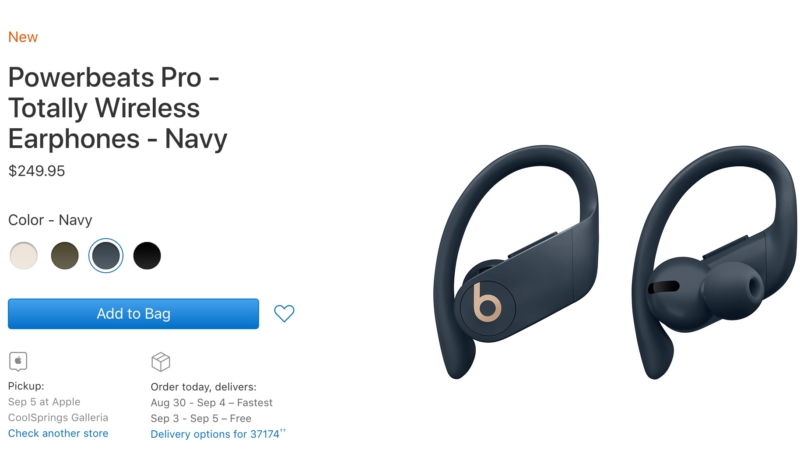Screen dimensions: 800x457
Task: Click the Apple Store pickup icon
Action: click(x=18, y=361)
